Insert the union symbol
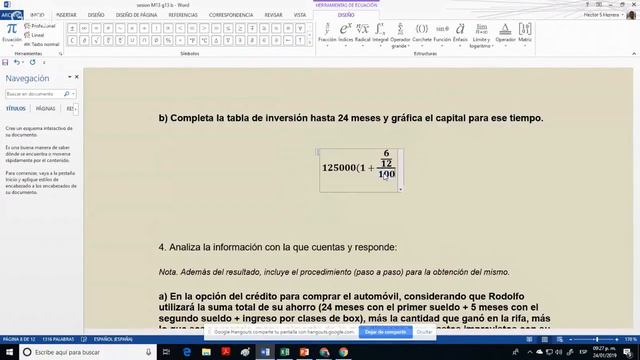 pyautogui.click(x=132, y=40)
